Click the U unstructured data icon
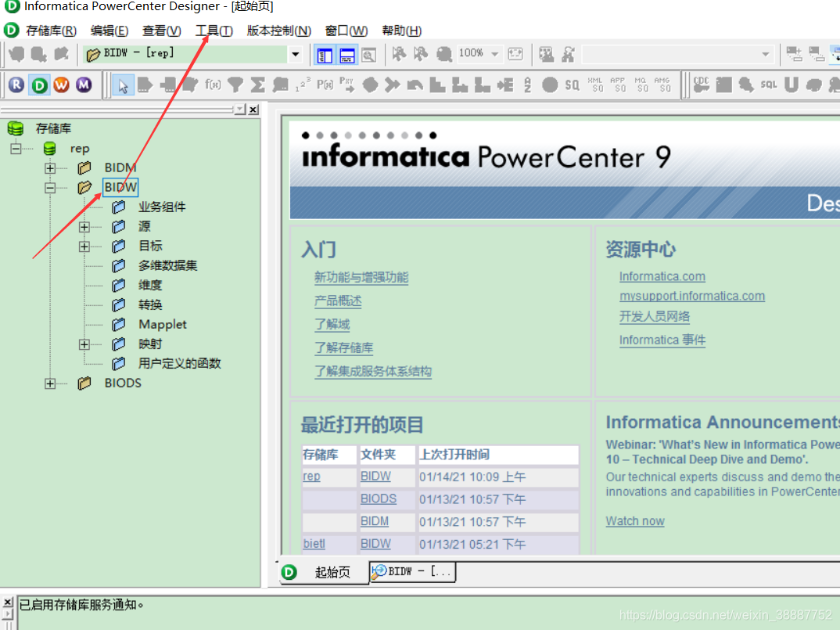Screen dimensions: 840x630 click(x=792, y=85)
